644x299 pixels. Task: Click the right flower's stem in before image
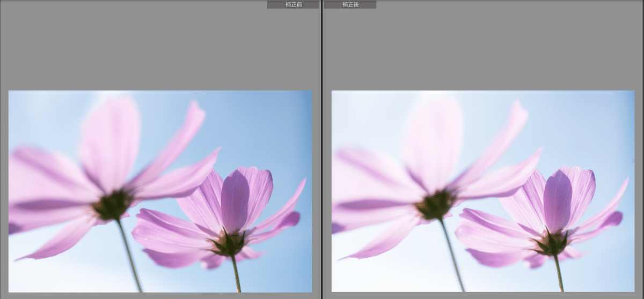pos(236,273)
